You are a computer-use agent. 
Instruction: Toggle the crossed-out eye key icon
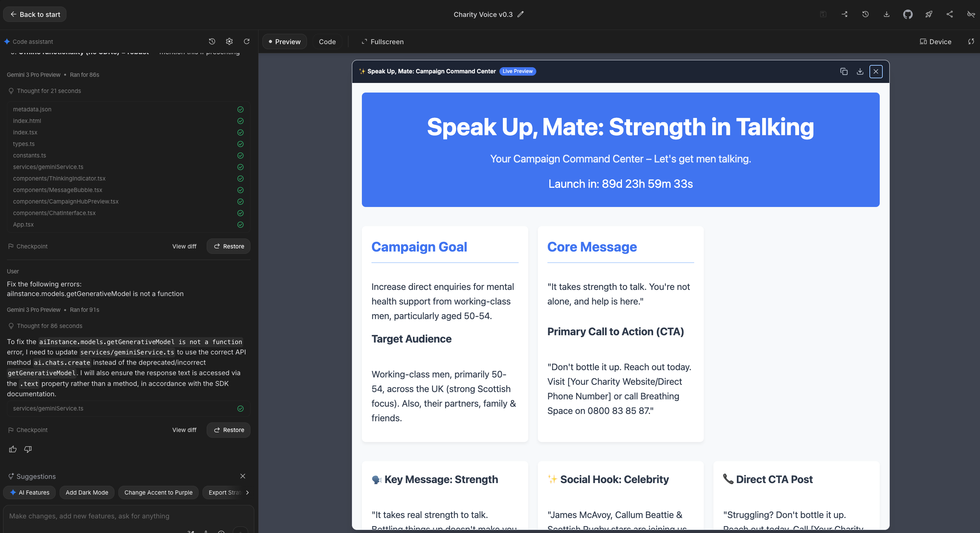[x=971, y=14]
